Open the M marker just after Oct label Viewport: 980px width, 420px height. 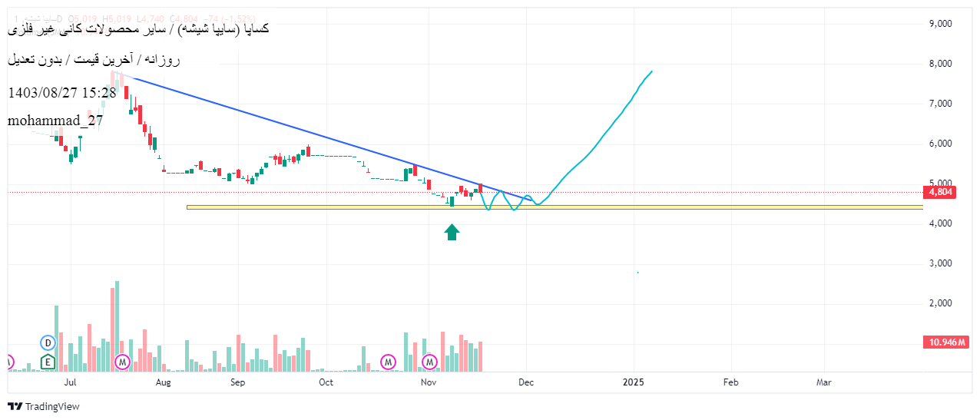point(389,361)
